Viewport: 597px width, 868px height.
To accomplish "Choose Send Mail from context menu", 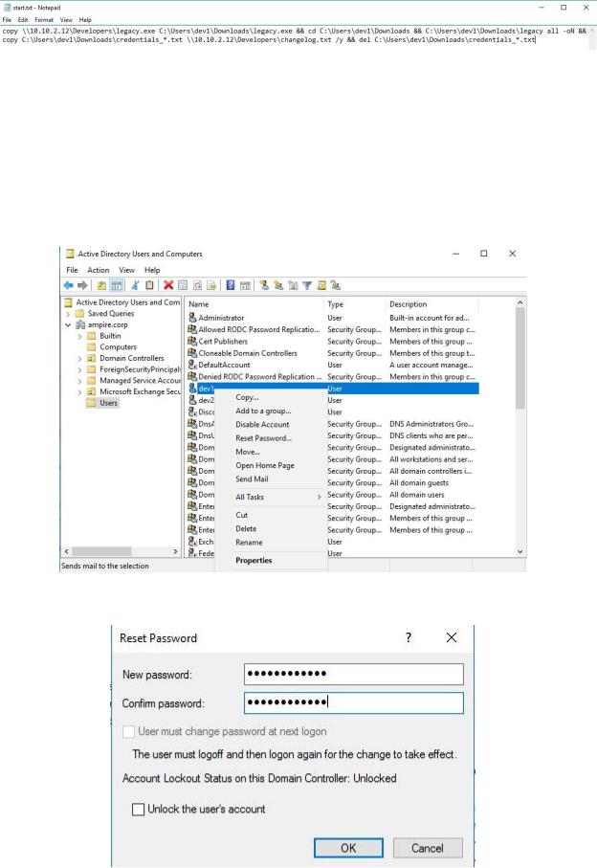I will (x=271, y=479).
